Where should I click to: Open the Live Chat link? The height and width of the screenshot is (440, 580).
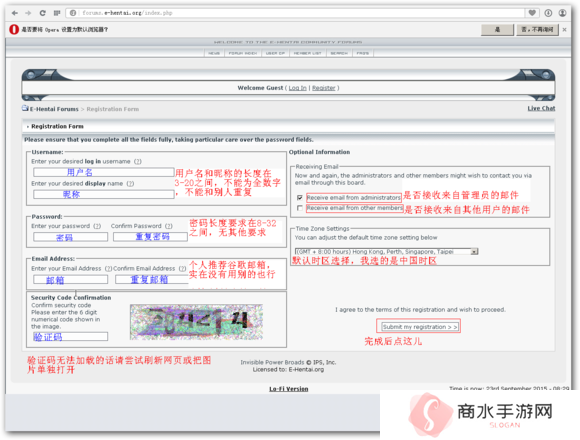pos(541,108)
